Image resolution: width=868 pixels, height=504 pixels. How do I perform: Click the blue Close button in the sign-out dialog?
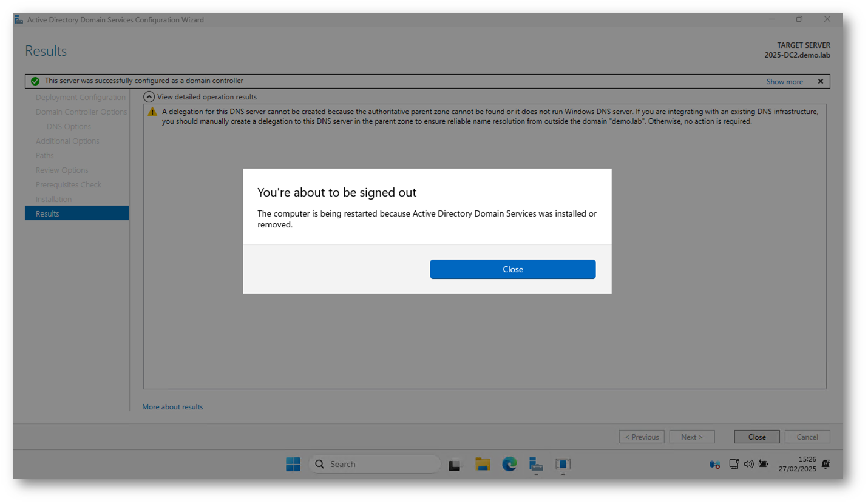point(513,269)
